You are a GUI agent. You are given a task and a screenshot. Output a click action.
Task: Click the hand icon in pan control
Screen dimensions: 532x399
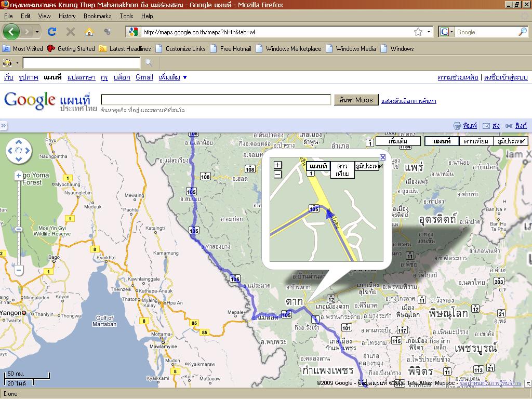[x=19, y=151]
